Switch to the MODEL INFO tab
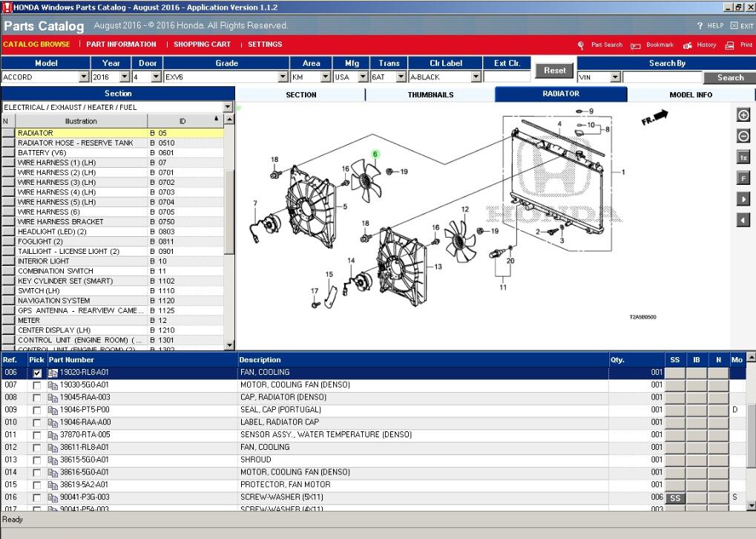 click(691, 94)
